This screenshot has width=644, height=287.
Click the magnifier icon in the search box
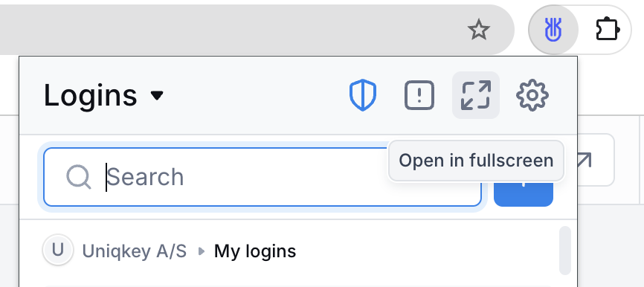(x=78, y=177)
